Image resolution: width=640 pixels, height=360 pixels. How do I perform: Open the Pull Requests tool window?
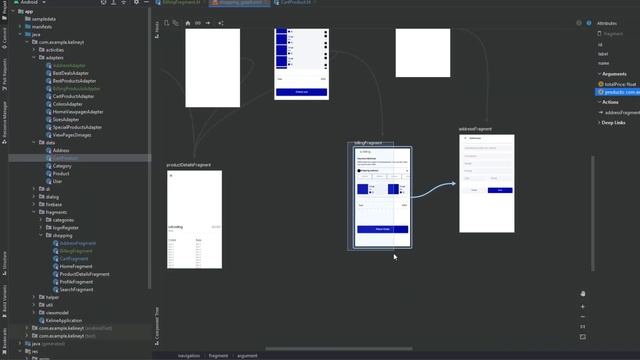(4, 74)
